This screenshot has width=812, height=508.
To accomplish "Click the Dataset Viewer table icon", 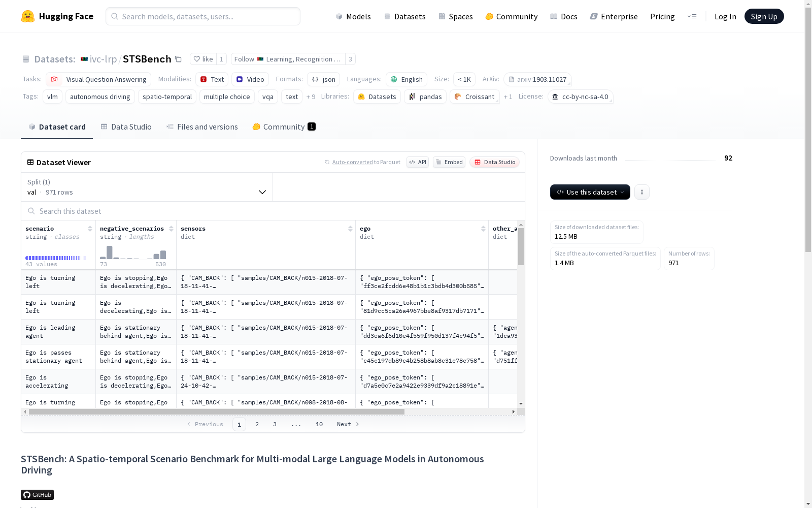I will pos(30,162).
